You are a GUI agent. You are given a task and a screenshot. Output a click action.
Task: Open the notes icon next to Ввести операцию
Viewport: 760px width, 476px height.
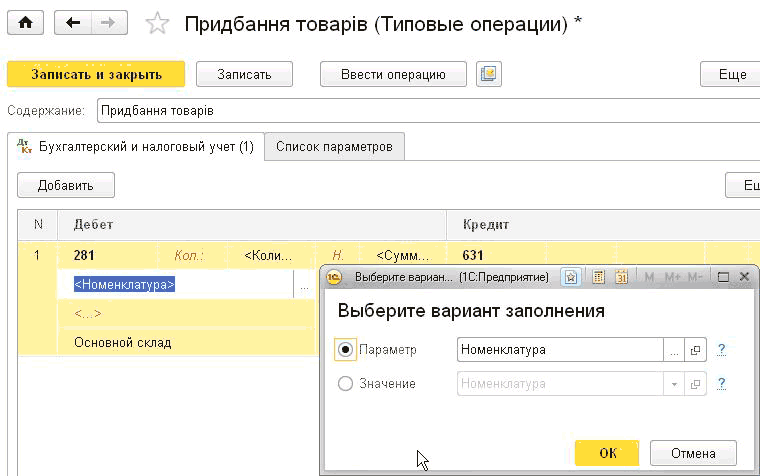pyautogui.click(x=489, y=74)
